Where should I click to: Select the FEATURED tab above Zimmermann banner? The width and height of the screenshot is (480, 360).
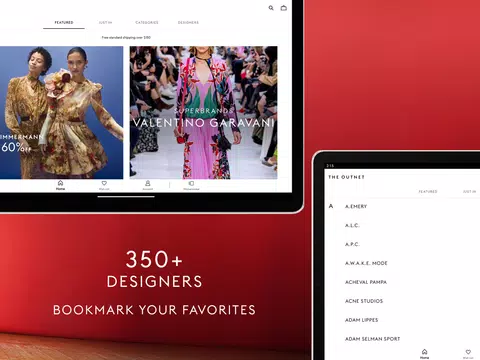pos(64,22)
